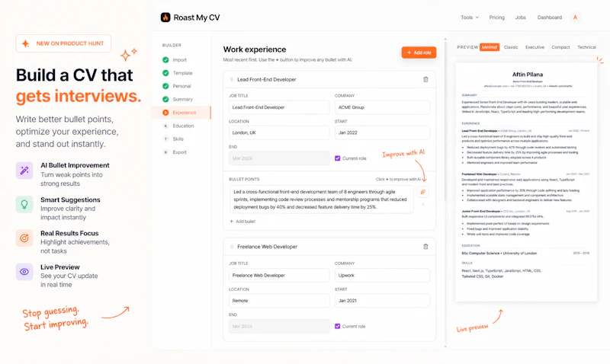Click the green checkmark beside Summary
This screenshot has height=364, width=610.
165,100
